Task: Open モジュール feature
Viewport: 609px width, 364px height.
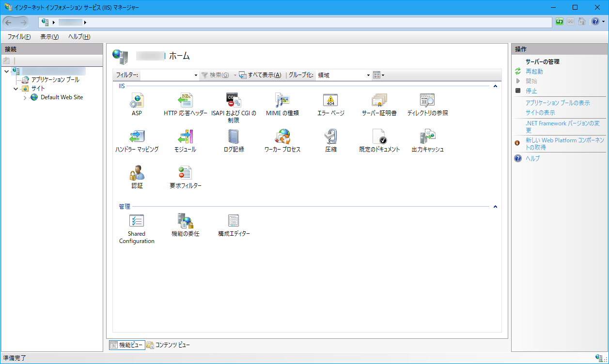Action: click(186, 139)
